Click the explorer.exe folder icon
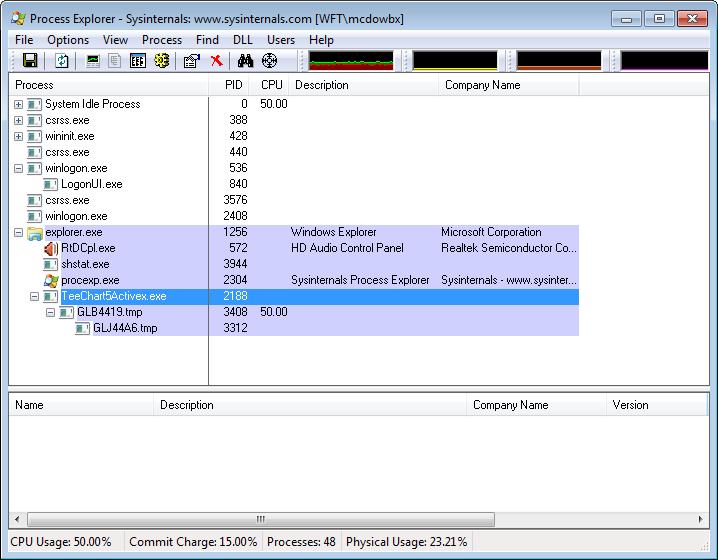Image resolution: width=718 pixels, height=560 pixels. [x=35, y=233]
